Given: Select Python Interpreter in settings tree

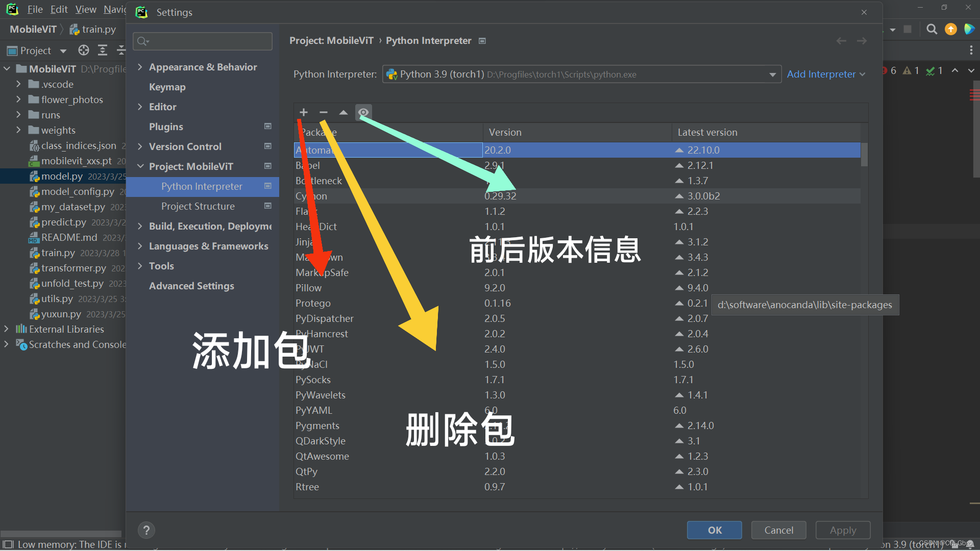Looking at the screenshot, I should click(x=202, y=186).
